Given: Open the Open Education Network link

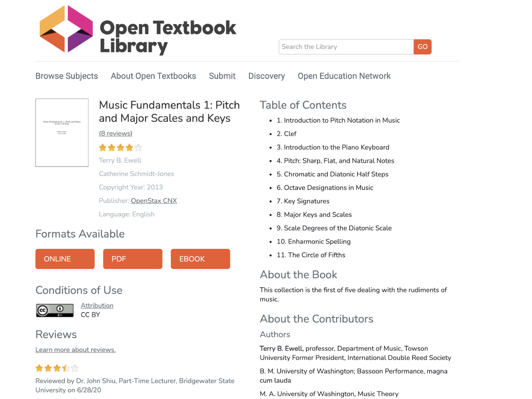Looking at the screenshot, I should coord(344,76).
